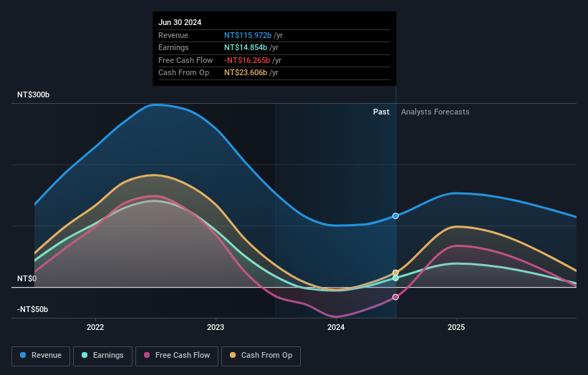Click the orange Cash From Op data point
Screen dimensions: 588x375
[x=395, y=273]
